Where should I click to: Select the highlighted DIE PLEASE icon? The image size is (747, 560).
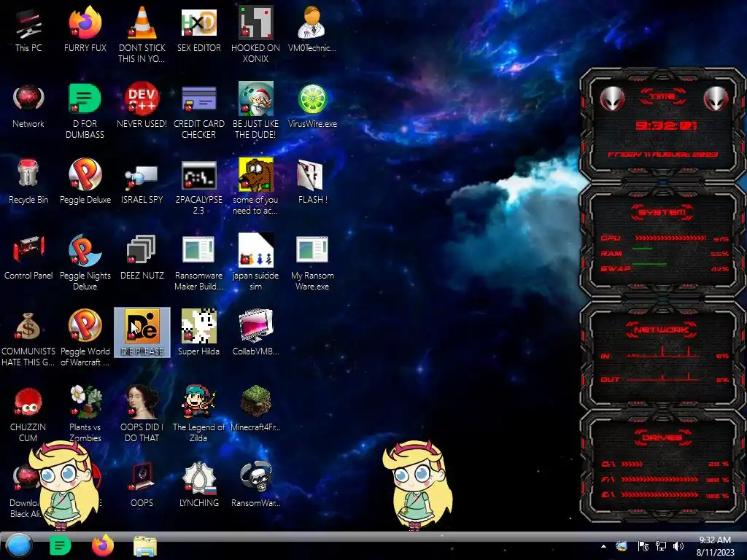142,332
